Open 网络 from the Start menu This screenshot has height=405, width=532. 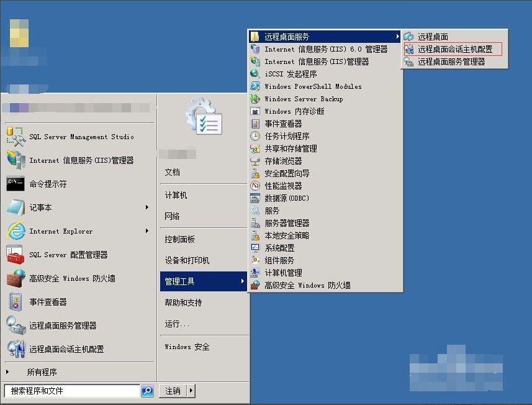[x=173, y=216]
